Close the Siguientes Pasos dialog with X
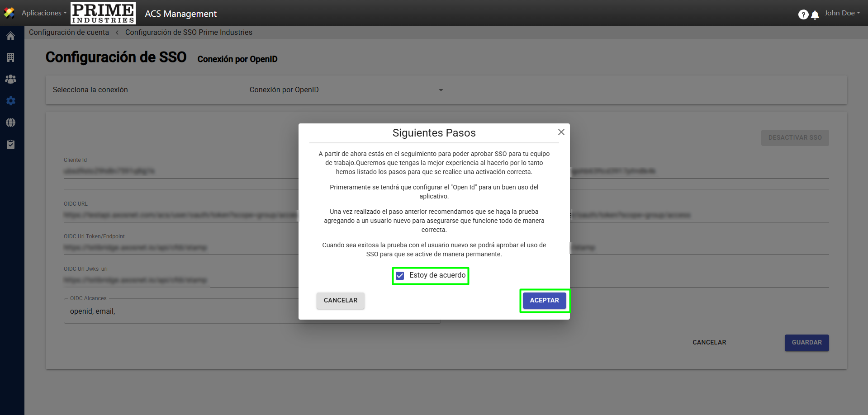The image size is (868, 415). click(x=561, y=132)
